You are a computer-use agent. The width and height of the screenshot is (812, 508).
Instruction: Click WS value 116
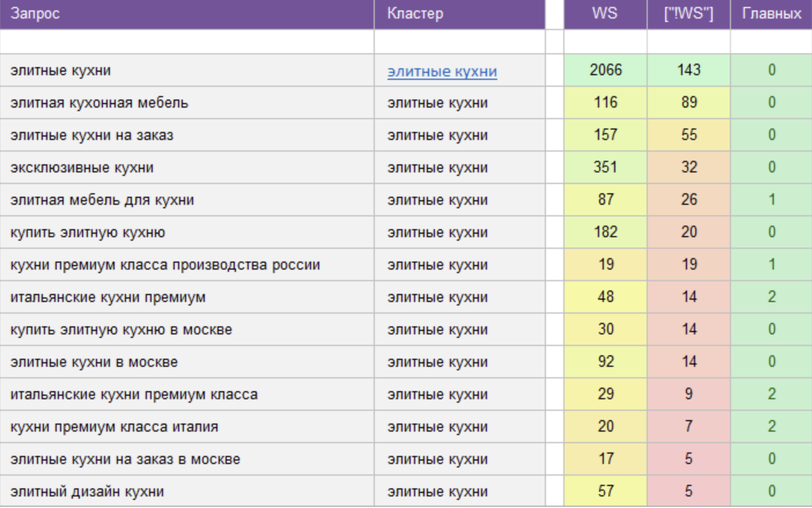tap(606, 103)
